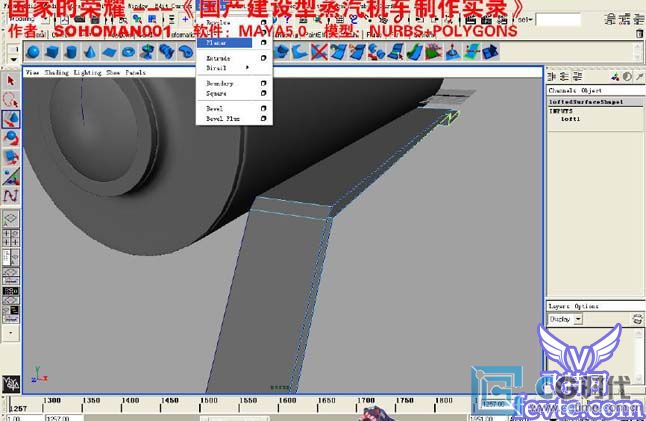Open the viewport Show menu
Viewport: 646px width, 421px height.
click(113, 73)
